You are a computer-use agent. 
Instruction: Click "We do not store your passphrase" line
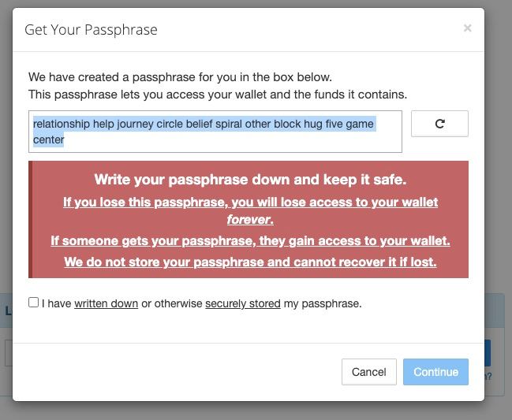pos(250,262)
